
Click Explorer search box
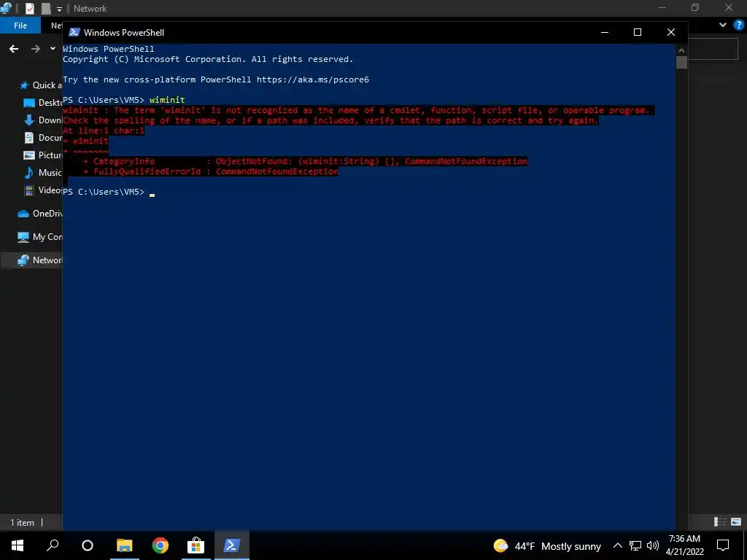click(x=713, y=49)
